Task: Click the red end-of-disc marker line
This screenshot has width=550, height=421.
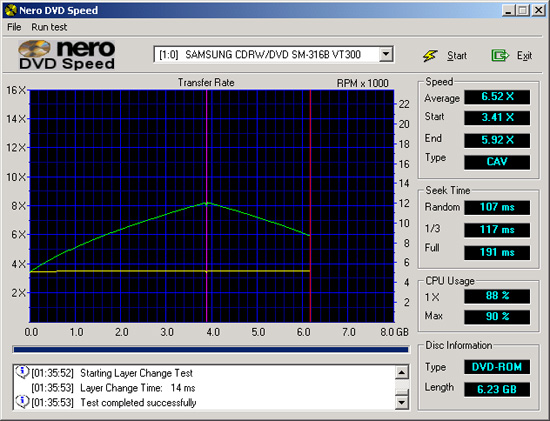Action: 310,206
